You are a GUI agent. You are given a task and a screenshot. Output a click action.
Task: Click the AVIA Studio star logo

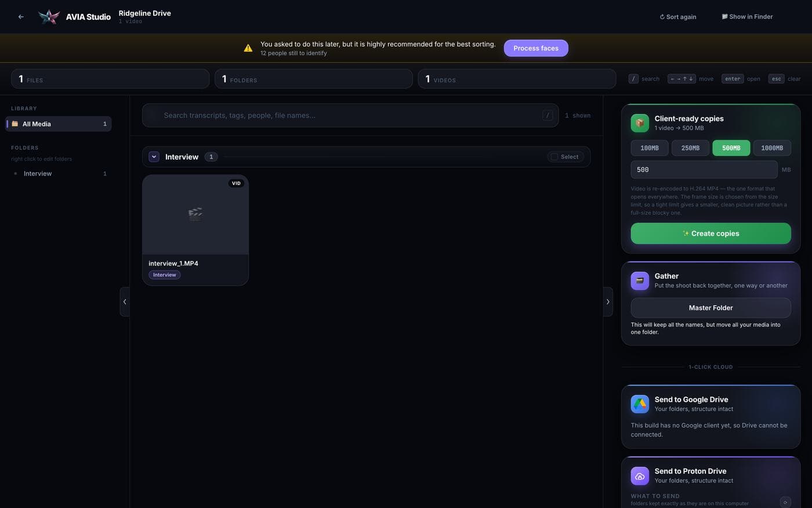pyautogui.click(x=49, y=17)
